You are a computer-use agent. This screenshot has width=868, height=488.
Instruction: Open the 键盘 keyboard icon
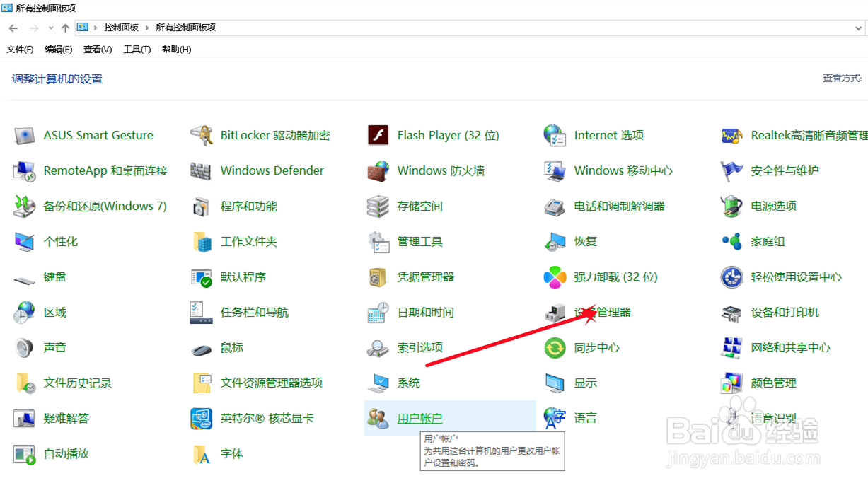coord(25,279)
